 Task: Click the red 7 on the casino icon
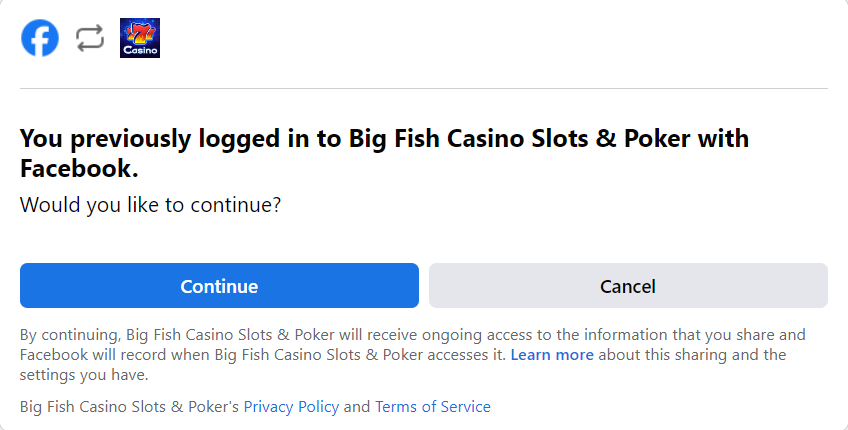pos(140,31)
